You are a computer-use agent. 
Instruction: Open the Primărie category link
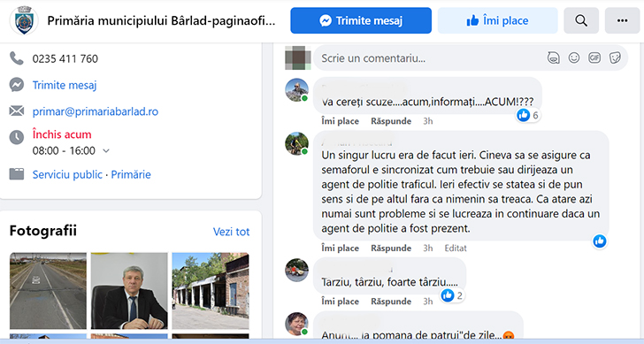[131, 174]
